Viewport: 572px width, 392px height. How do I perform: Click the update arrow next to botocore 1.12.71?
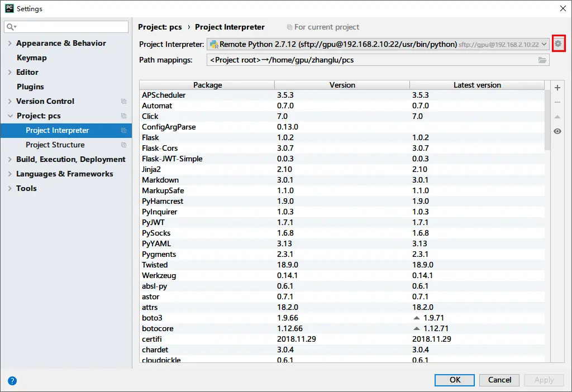click(417, 328)
